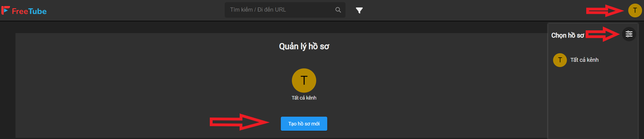
Task: Click the red "Free" word in the logo
Action: 20,11
